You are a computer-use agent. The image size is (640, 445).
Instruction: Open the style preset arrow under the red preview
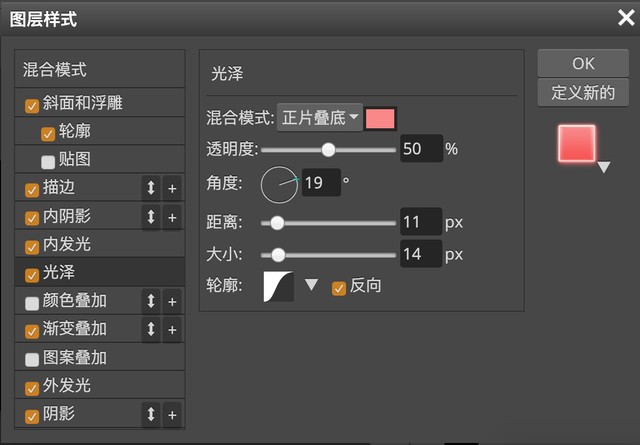coord(603,168)
